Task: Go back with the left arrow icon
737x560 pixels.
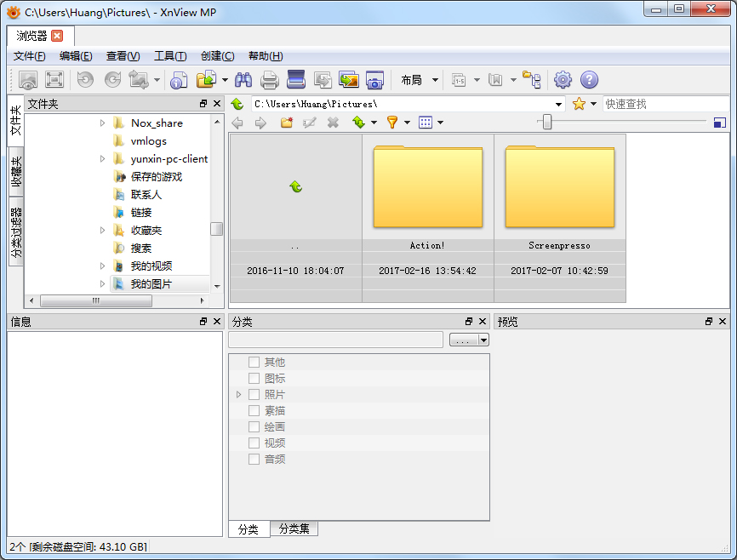Action: 237,123
